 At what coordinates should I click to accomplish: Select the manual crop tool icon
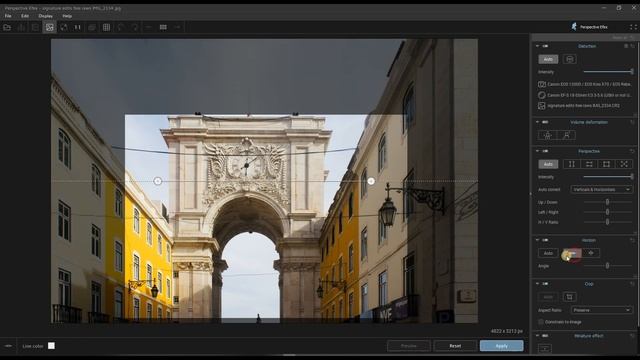point(569,297)
